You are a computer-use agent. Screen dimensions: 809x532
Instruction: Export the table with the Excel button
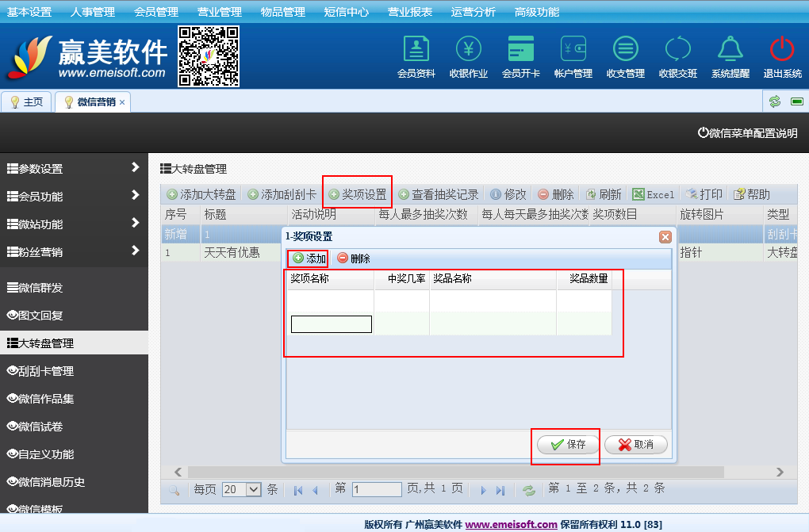tap(654, 194)
